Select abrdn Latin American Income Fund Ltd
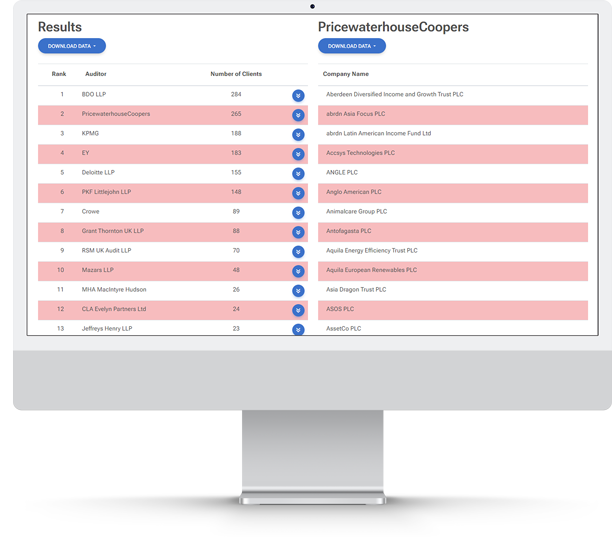The height and width of the screenshot is (538, 612). coord(453,134)
